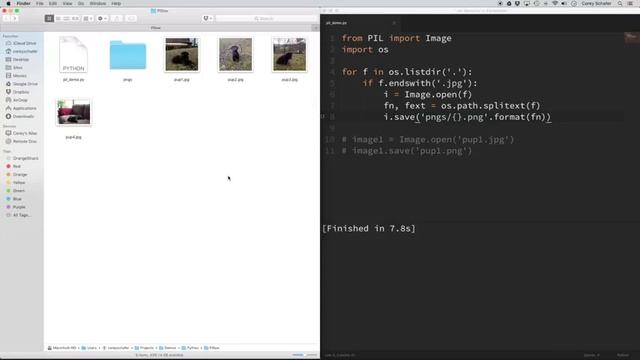Click the Finder search field

point(266,18)
